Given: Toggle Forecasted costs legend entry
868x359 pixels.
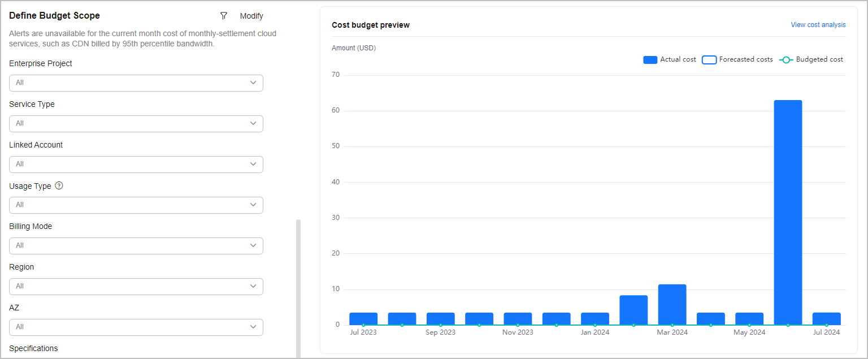Looking at the screenshot, I should pyautogui.click(x=737, y=59).
